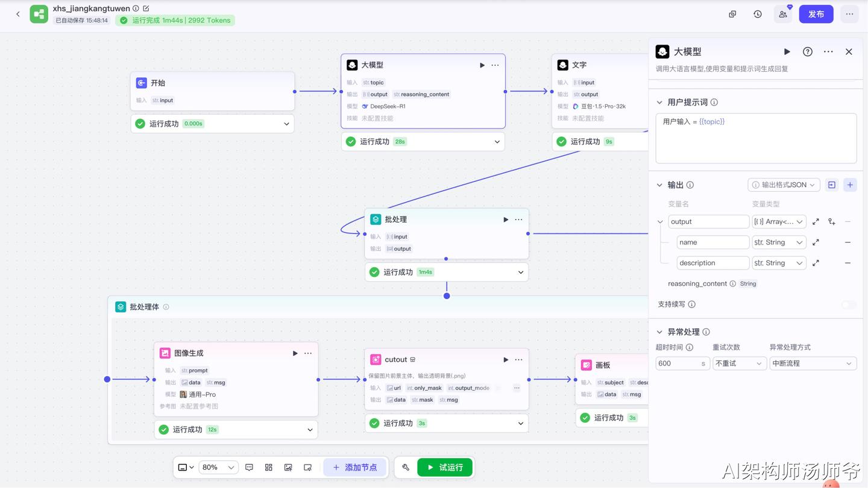Open the 输出格式JSON dropdown
Image resolution: width=868 pixels, height=488 pixels.
[x=784, y=185]
